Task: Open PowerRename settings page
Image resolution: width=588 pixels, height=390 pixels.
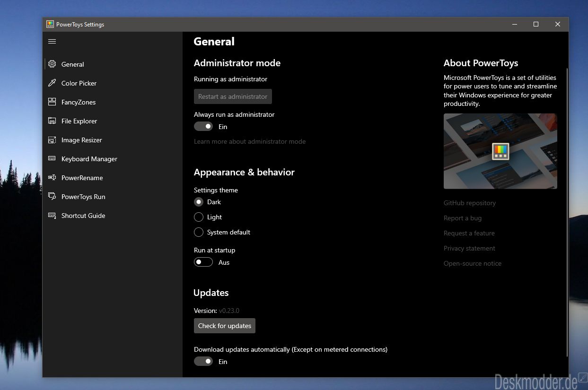Action: (113, 178)
